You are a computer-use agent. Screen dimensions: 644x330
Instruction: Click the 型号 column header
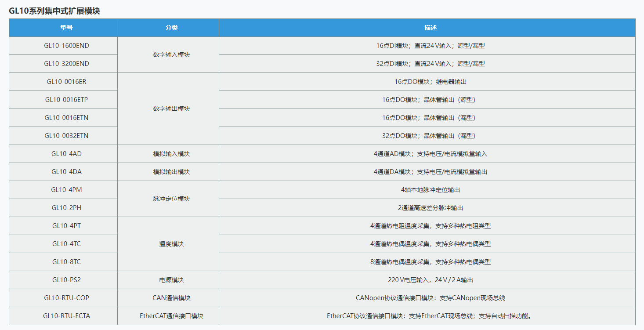click(x=66, y=28)
